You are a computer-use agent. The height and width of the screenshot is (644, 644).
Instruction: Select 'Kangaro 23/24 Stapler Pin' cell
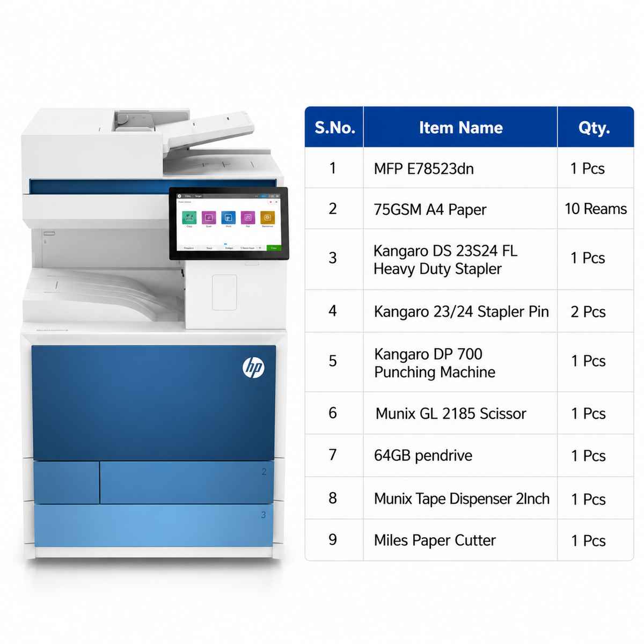pos(460,311)
